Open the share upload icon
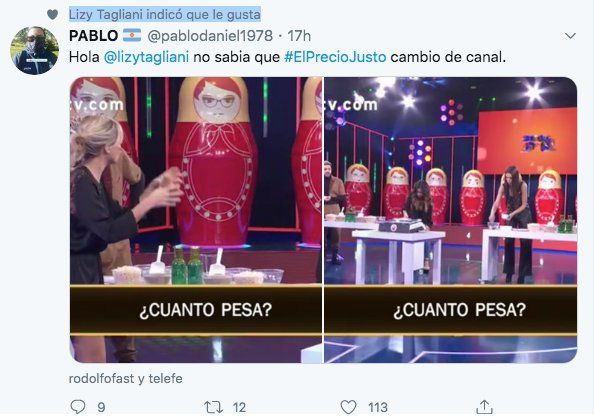The image size is (594, 419). [x=484, y=407]
